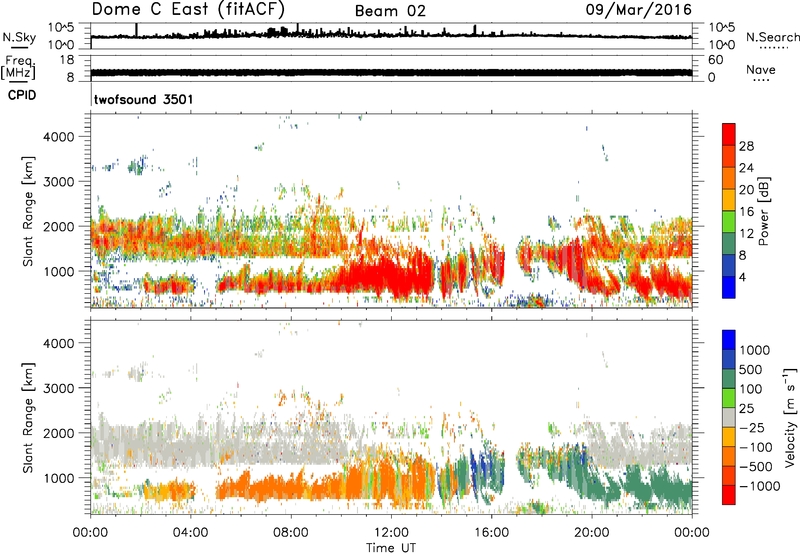
Task: Click the solid line sample under N.Sky
Action: 19,48
